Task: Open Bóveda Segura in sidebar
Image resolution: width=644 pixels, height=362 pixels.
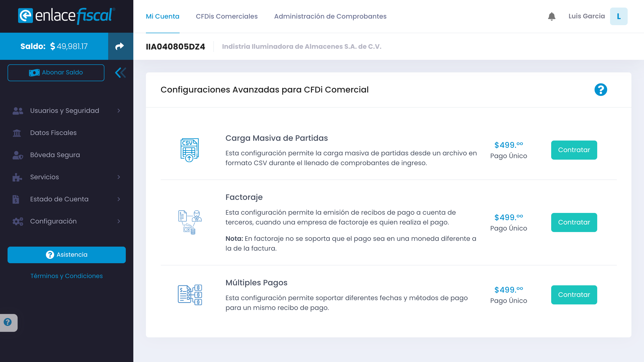Action: click(x=55, y=155)
